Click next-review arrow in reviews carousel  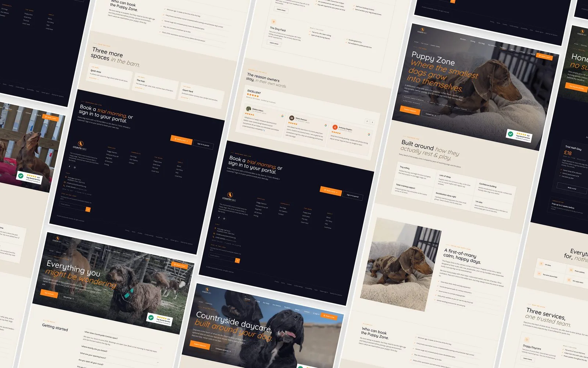(372, 122)
